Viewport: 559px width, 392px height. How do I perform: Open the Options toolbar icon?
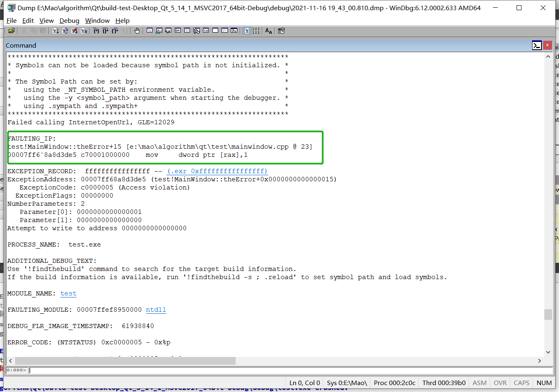281,31
